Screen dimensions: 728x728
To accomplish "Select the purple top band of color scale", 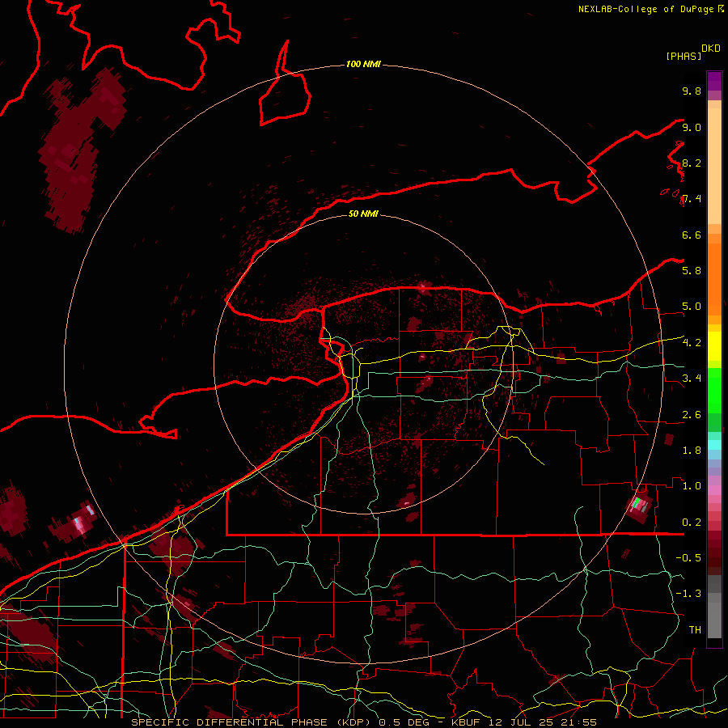I will tap(714, 81).
